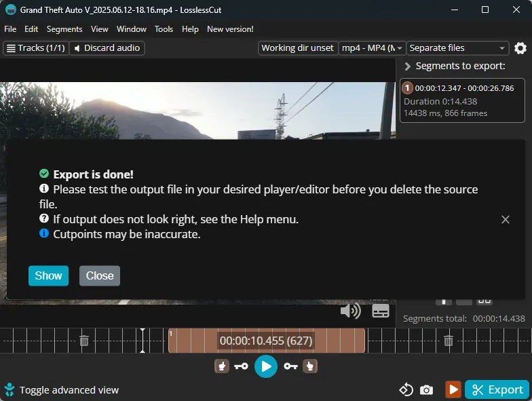Set cut end with right pointing-hand icon
The image size is (532, 401).
point(310,366)
